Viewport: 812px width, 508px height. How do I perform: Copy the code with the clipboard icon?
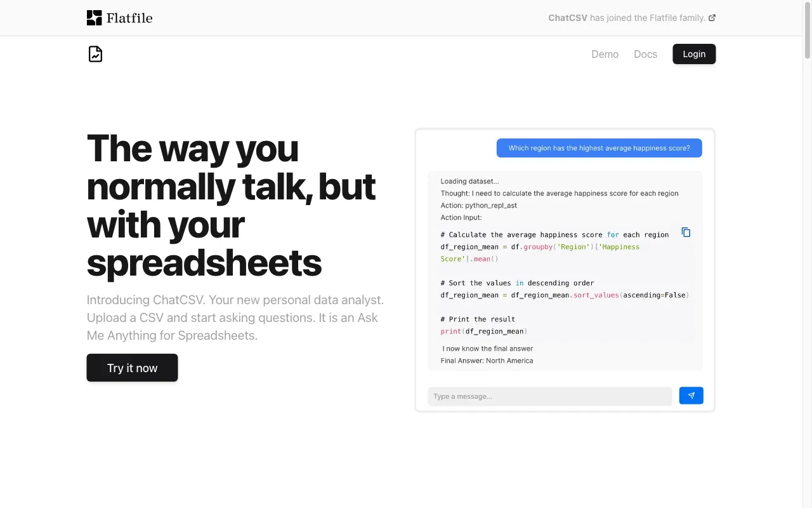point(686,232)
